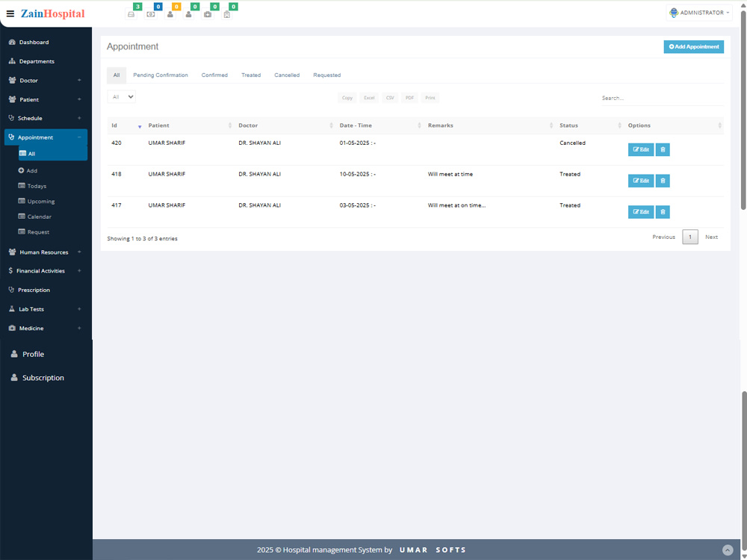Open the printer icon with badge 3

click(x=131, y=15)
